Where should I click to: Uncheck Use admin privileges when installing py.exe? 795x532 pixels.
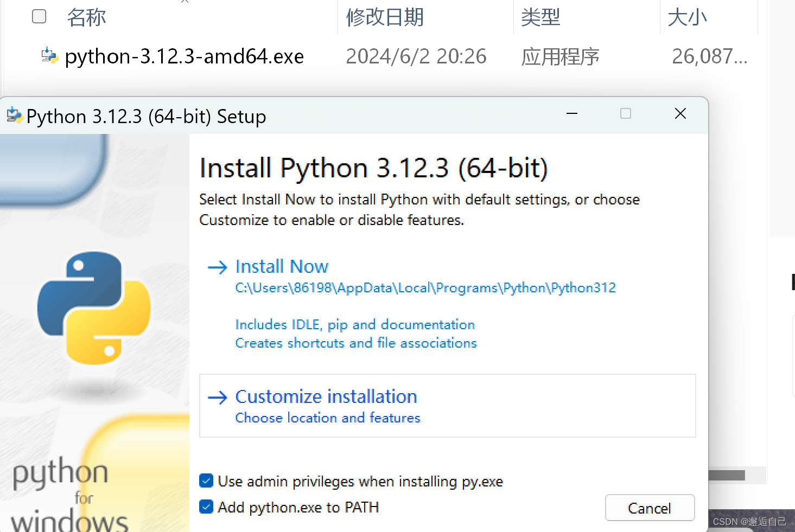coord(206,480)
